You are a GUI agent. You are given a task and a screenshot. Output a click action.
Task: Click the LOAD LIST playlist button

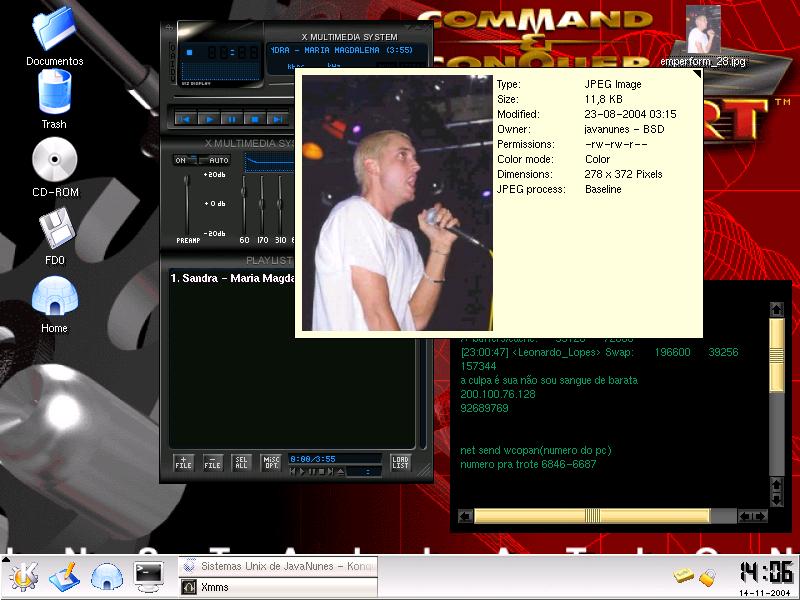point(400,462)
